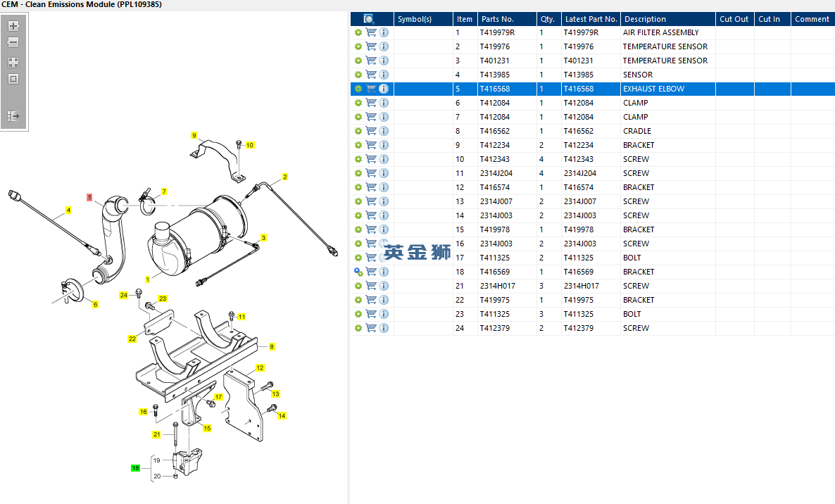
Task: Add item 24 SCREW to cart
Action: point(371,328)
